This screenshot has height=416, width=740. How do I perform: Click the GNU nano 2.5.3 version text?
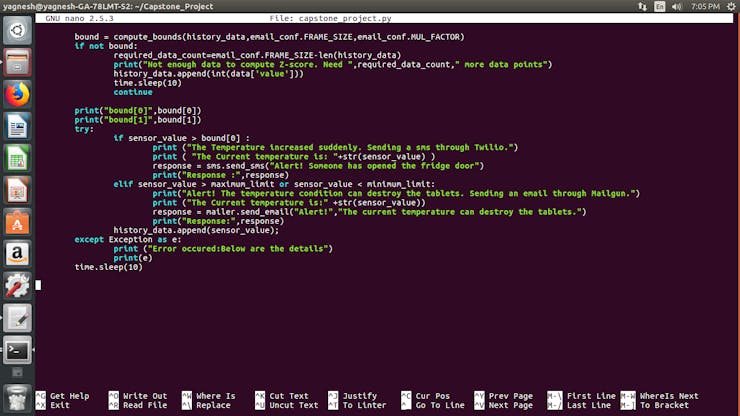click(x=79, y=18)
